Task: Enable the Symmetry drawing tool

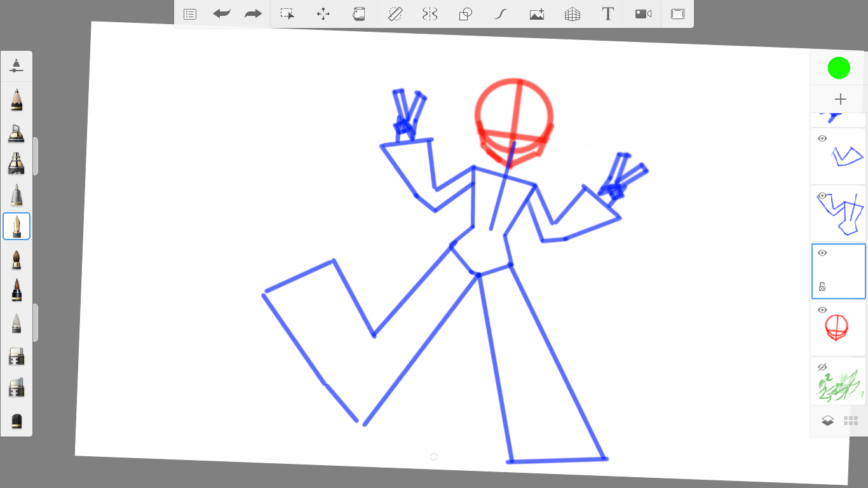Action: point(430,14)
